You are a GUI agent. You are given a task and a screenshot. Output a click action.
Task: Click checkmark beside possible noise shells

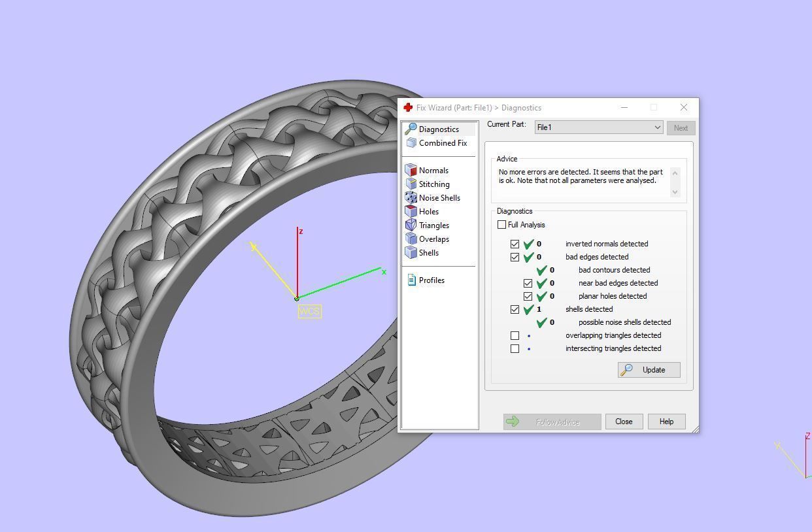coord(542,322)
